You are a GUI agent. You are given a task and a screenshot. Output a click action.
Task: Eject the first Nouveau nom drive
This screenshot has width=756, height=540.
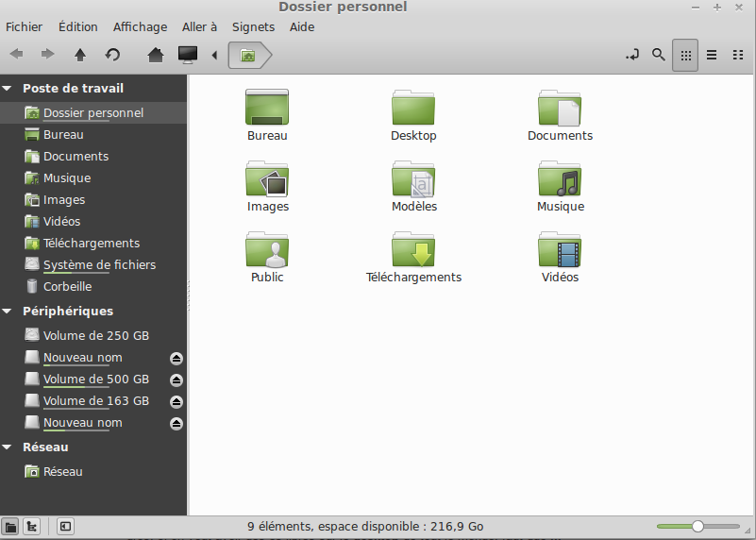pyautogui.click(x=176, y=358)
